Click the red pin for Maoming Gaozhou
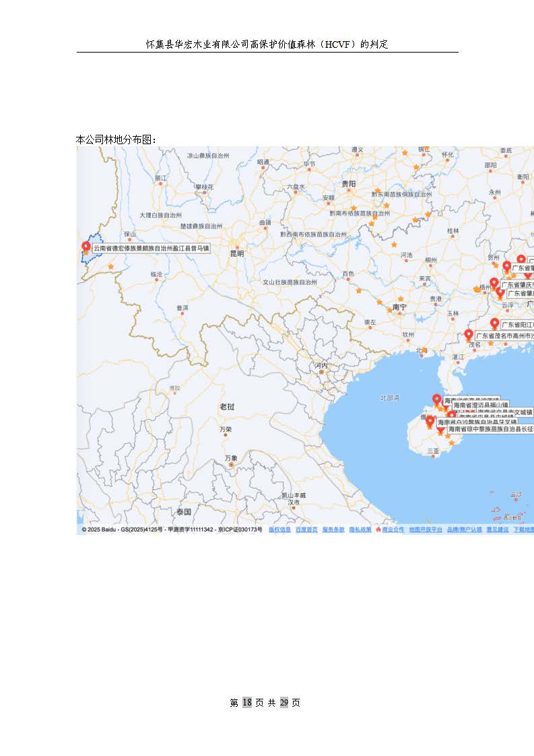This screenshot has height=756, width=534. [x=469, y=335]
